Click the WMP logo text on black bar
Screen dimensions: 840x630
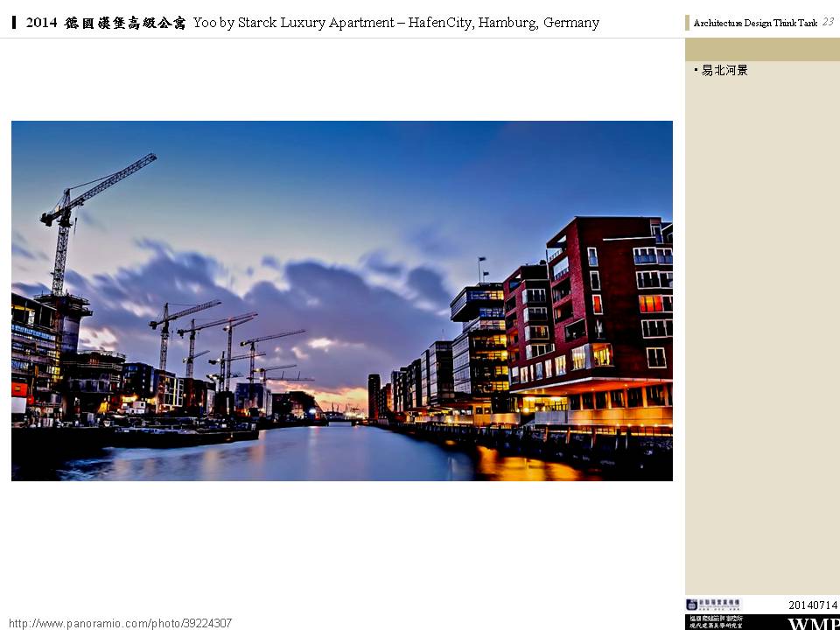(813, 623)
